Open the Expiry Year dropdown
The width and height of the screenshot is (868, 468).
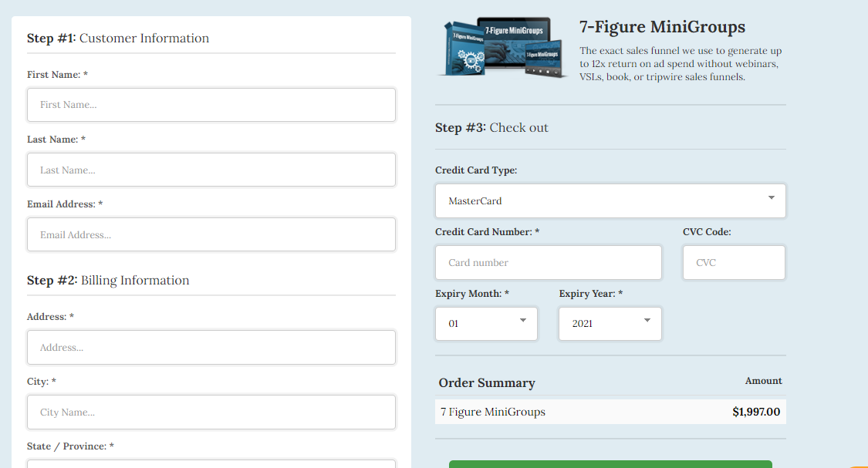pos(610,324)
